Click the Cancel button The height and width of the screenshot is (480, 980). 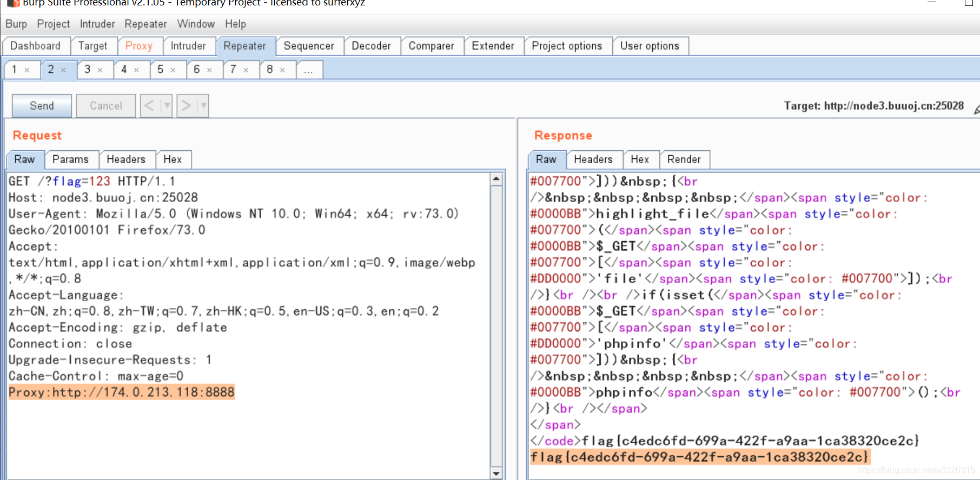[x=106, y=105]
